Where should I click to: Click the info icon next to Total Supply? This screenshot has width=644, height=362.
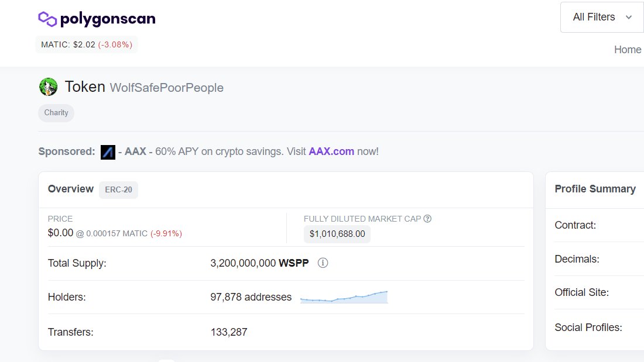323,263
